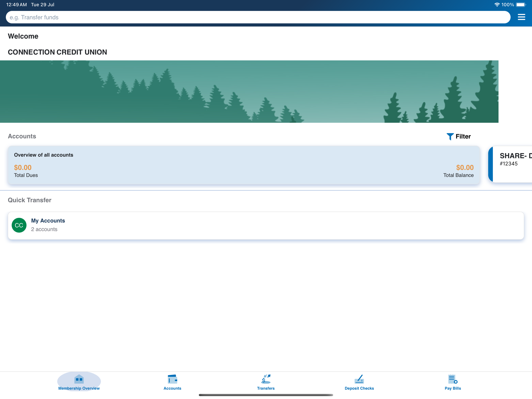
Task: Click the Filter label
Action: click(463, 136)
